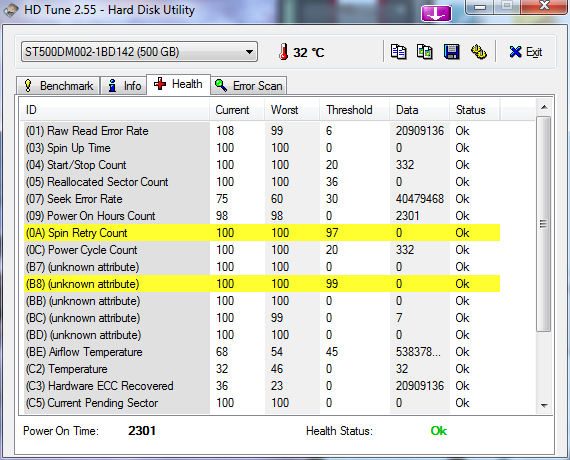Image resolution: width=570 pixels, height=460 pixels.
Task: Switch to the Benchmark tab
Action: [x=58, y=86]
